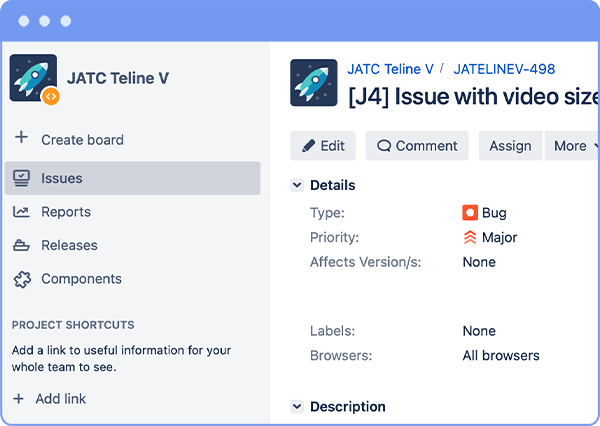The width and height of the screenshot is (600, 426).
Task: Click the JATC Teline V rocket avatar in sidebar
Action: (33, 78)
